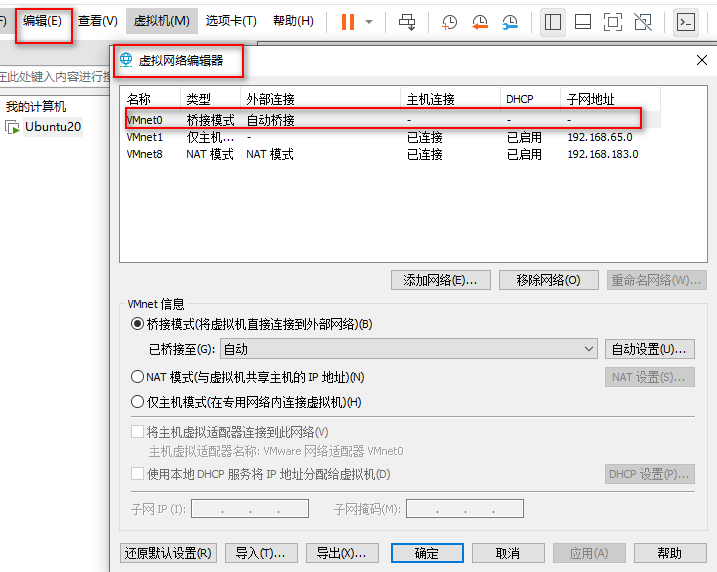Click the 子网 IP input field

(x=250, y=508)
